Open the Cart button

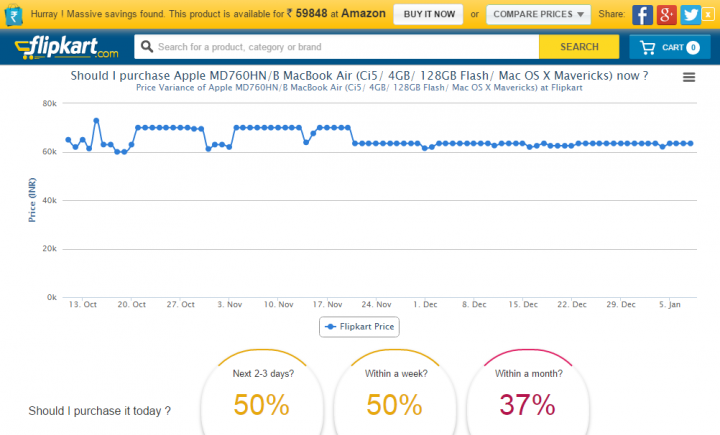(669, 47)
